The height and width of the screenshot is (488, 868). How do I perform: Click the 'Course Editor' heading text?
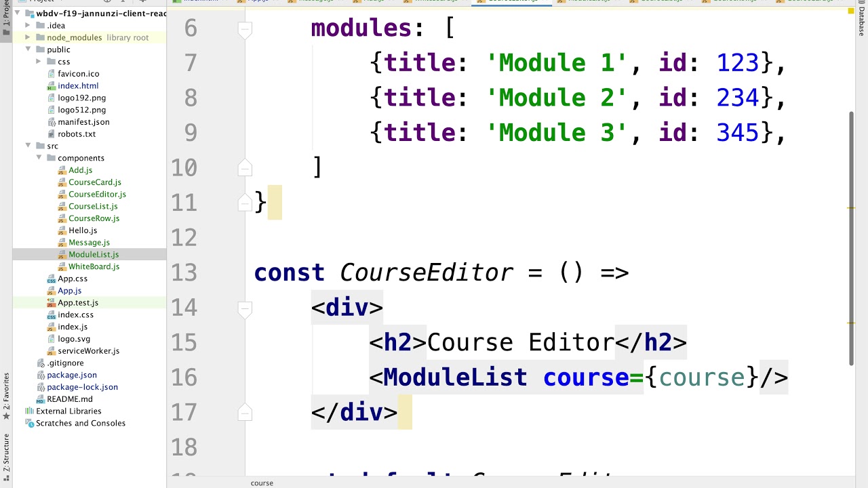521,343
